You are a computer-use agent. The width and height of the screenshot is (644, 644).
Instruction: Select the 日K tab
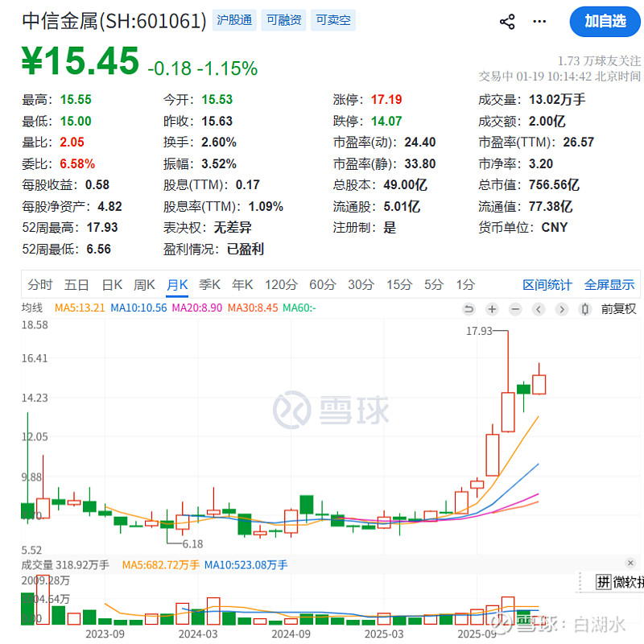112,284
